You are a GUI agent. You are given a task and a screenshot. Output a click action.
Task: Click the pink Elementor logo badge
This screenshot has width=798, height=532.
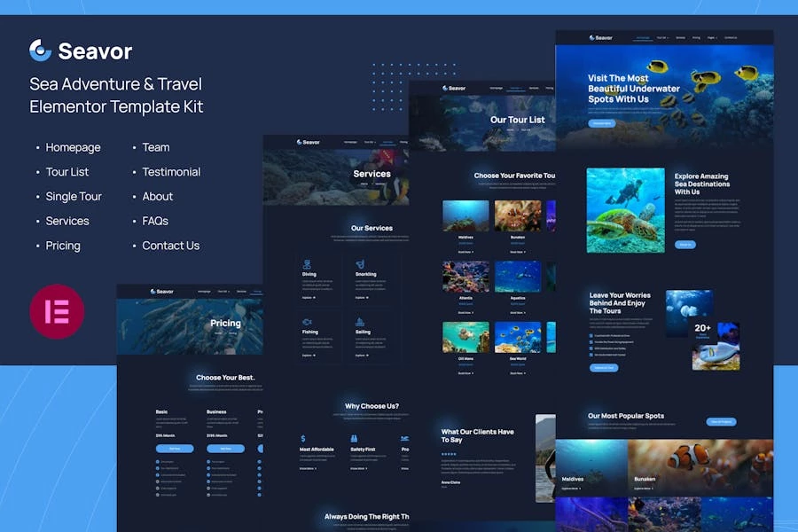[58, 312]
